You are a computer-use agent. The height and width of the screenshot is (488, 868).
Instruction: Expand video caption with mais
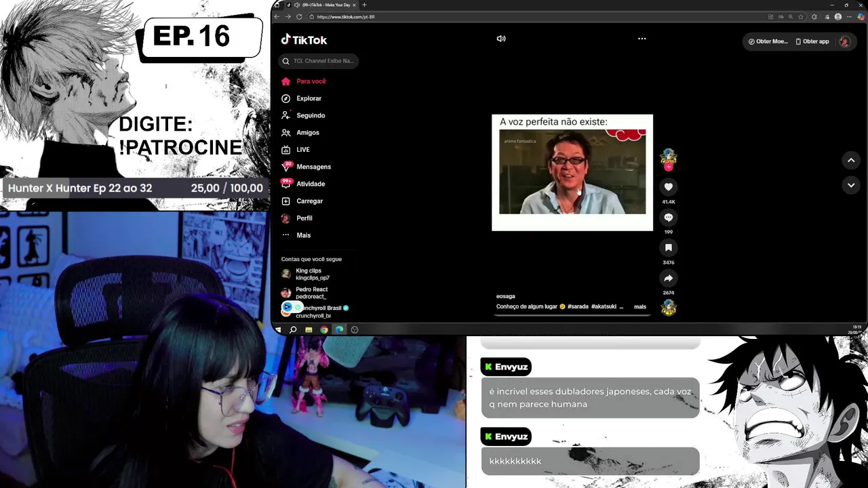[640, 306]
